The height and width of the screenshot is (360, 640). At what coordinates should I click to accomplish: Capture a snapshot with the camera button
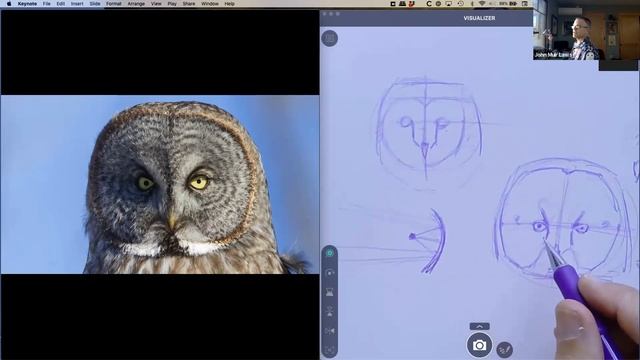pyautogui.click(x=479, y=345)
